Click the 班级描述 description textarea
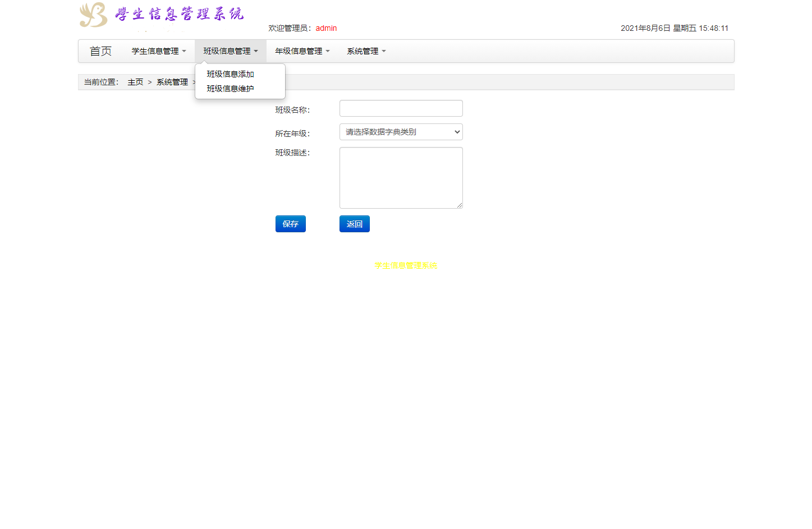The height and width of the screenshot is (529, 812). [401, 177]
